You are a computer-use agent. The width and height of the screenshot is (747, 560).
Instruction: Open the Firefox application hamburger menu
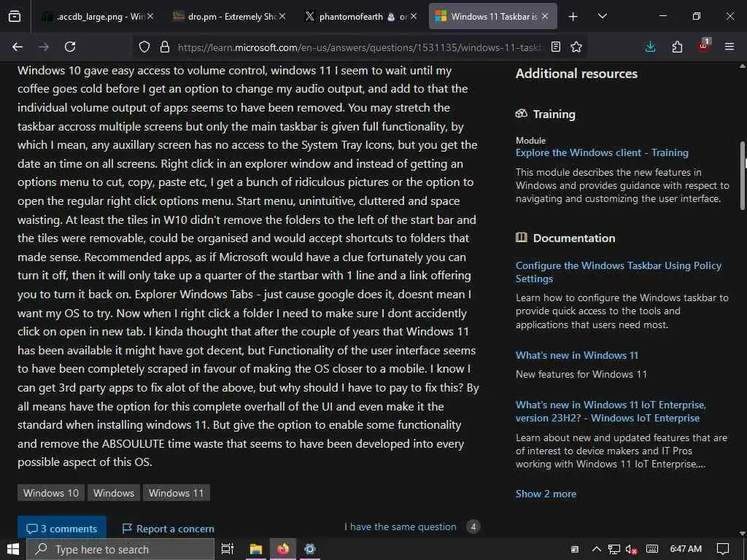click(729, 47)
